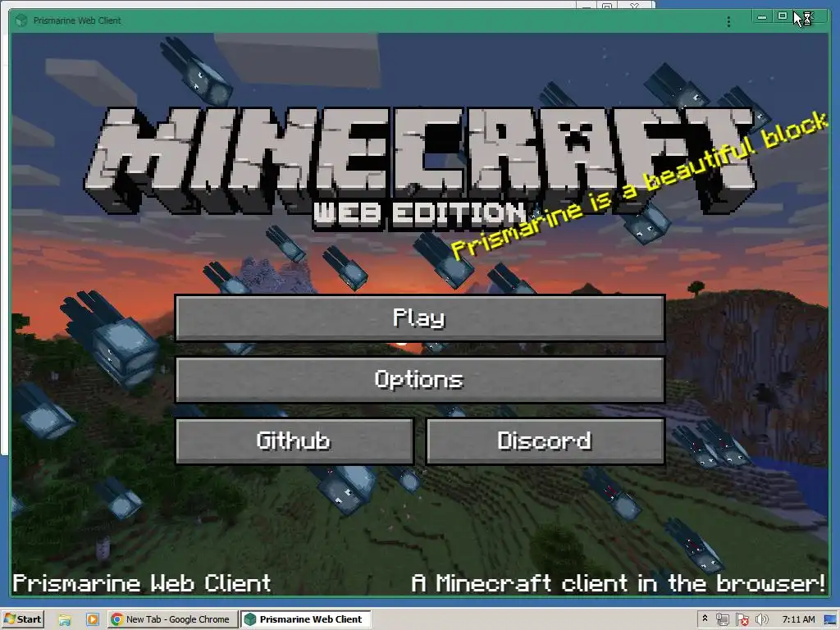Switch to New Tab - Google Chrome taskbar item
The image size is (840, 630).
(172, 619)
